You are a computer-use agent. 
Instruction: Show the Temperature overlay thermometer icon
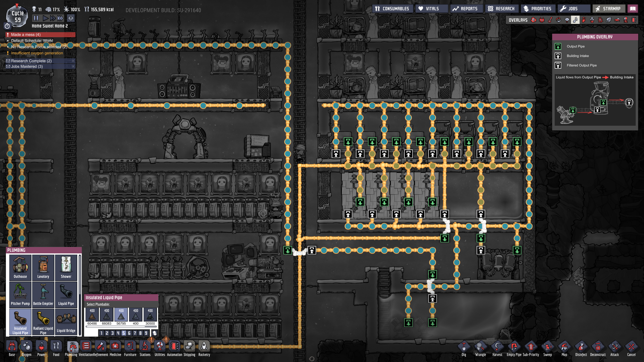click(550, 20)
